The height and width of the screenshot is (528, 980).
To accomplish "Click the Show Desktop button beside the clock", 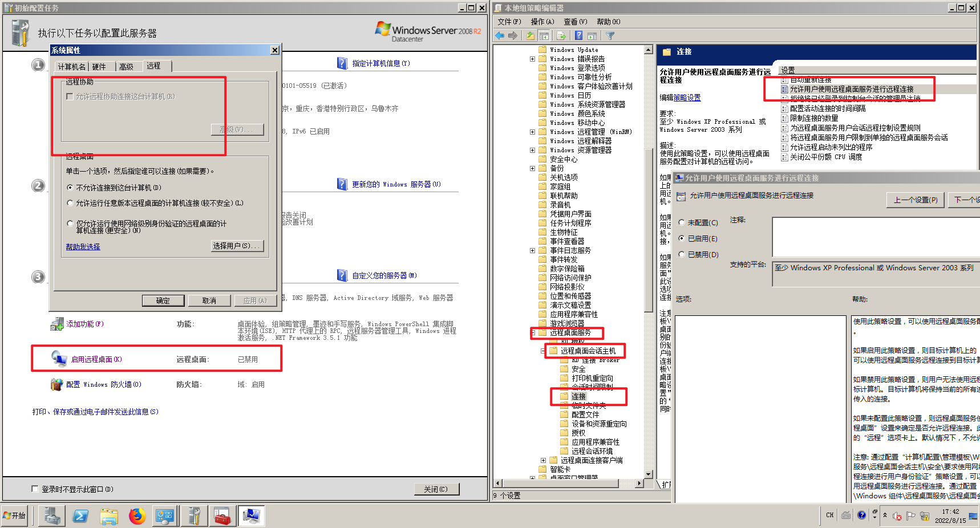I will [973, 516].
